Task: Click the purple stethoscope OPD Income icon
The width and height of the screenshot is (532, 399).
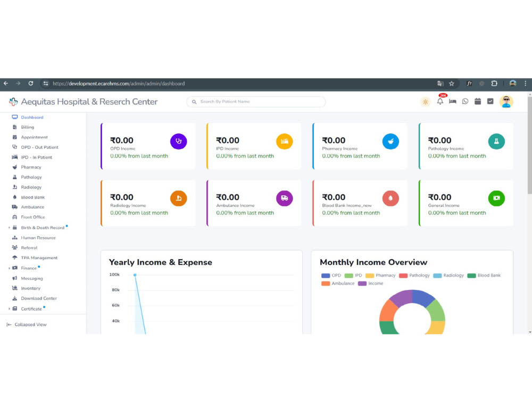Action: (x=178, y=142)
